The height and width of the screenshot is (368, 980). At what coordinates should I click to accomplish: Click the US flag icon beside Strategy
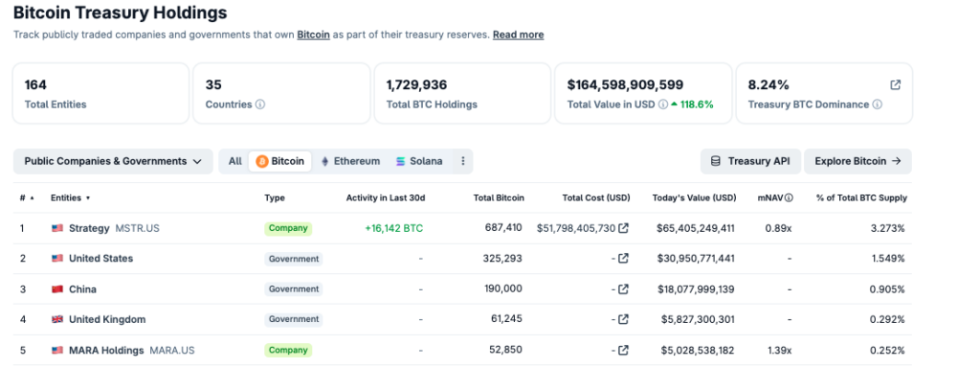point(57,228)
